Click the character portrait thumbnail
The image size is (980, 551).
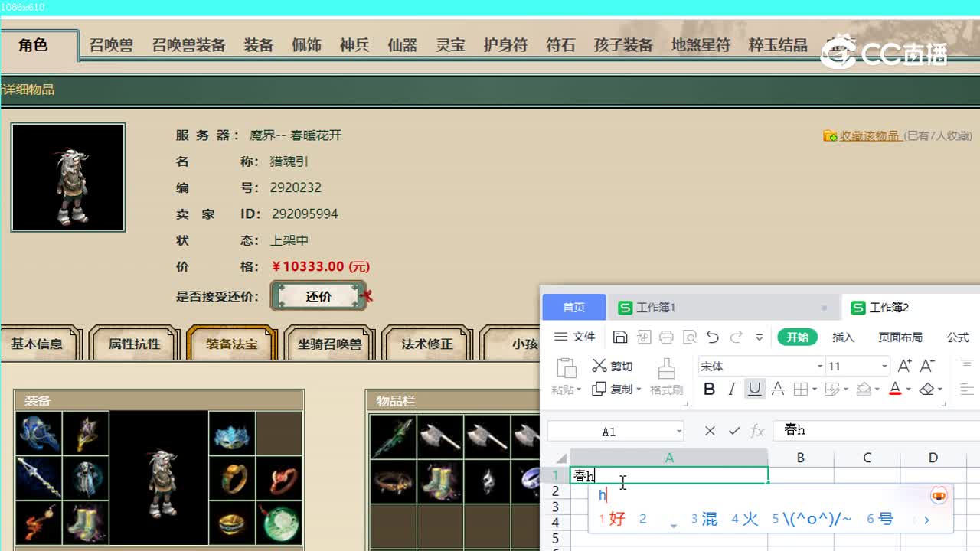[x=68, y=178]
